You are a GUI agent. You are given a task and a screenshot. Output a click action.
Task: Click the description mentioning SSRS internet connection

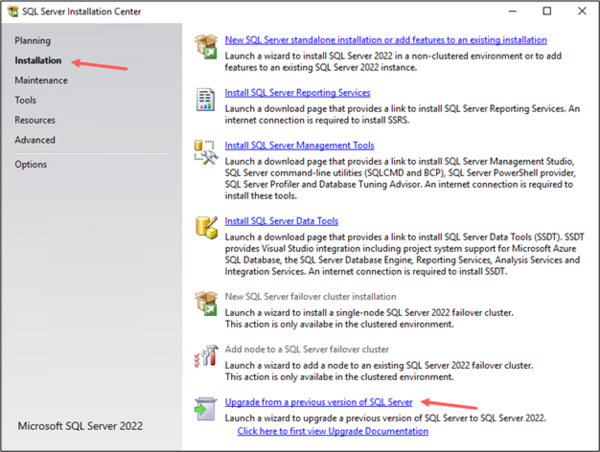(x=402, y=114)
